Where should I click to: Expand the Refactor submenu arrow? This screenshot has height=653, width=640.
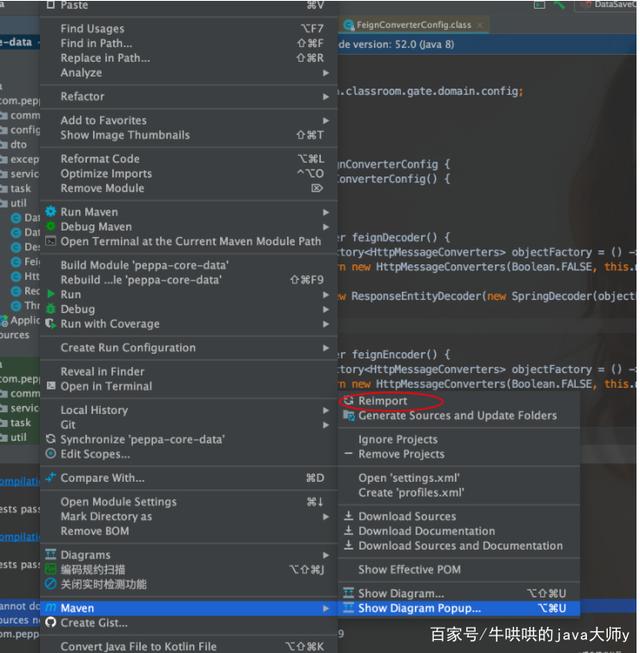tap(326, 97)
